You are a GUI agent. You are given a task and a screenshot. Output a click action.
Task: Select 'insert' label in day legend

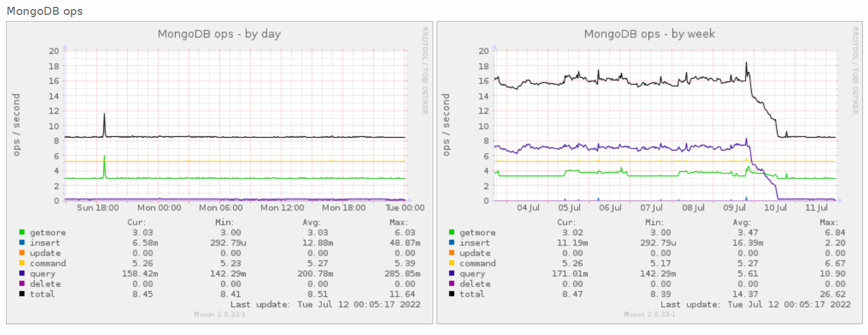pyautogui.click(x=45, y=243)
